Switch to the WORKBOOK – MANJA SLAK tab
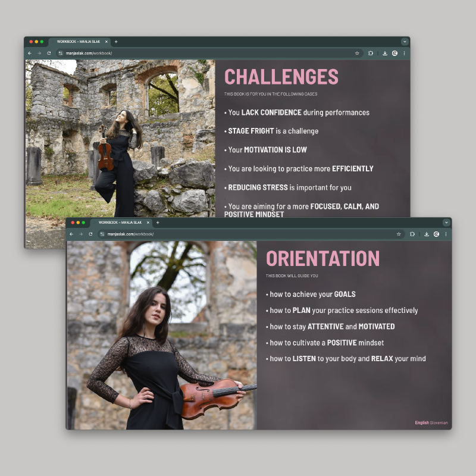 119,223
